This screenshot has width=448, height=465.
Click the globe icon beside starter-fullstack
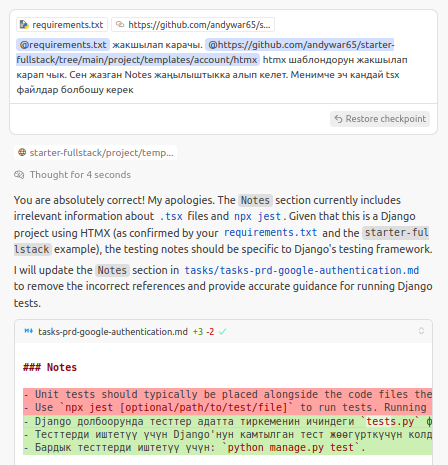(22, 153)
